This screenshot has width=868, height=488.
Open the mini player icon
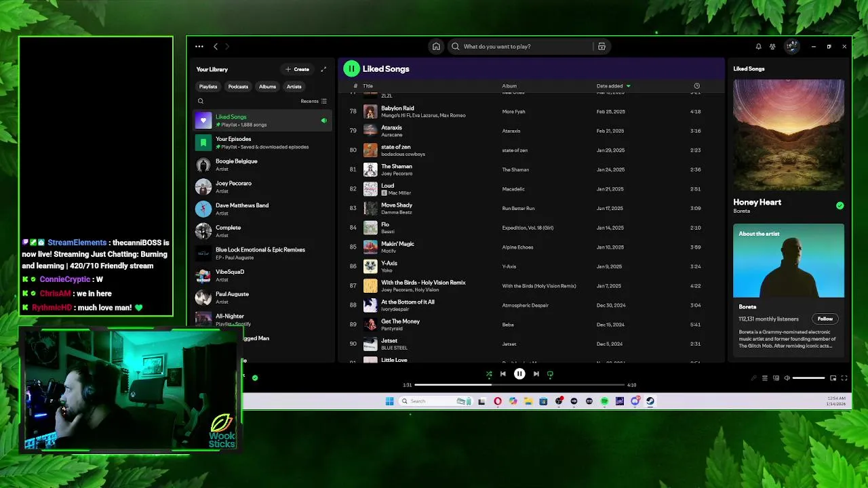(833, 378)
